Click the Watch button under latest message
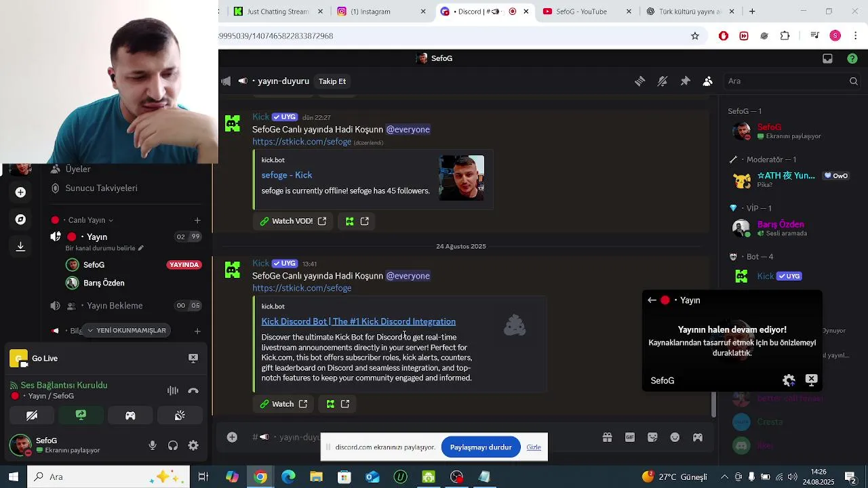Image resolution: width=868 pixels, height=488 pixels. [283, 404]
